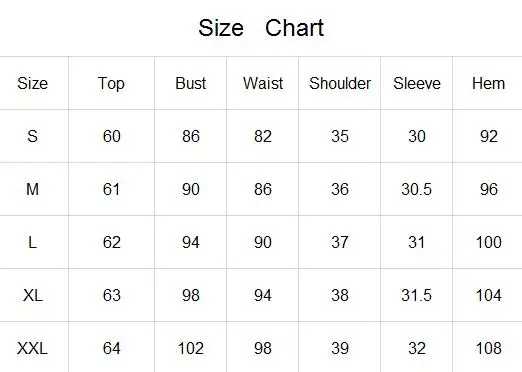Select the M size row label
The height and width of the screenshot is (372, 522).
(32, 189)
